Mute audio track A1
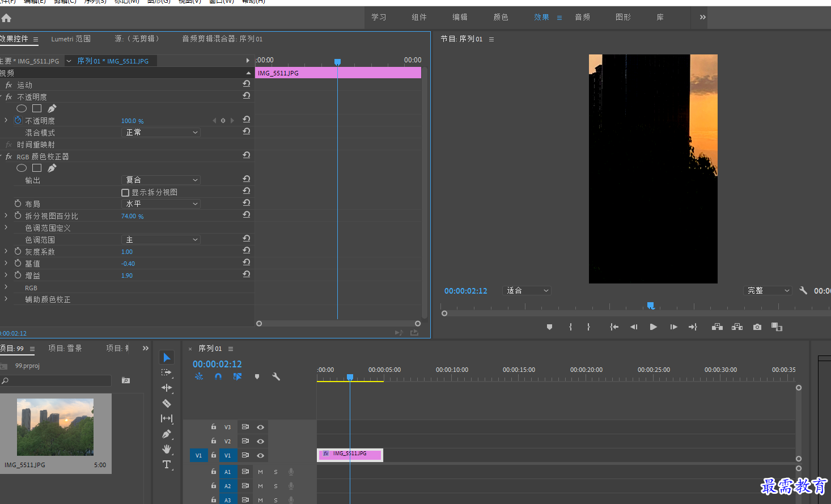The width and height of the screenshot is (831, 504). (x=261, y=472)
